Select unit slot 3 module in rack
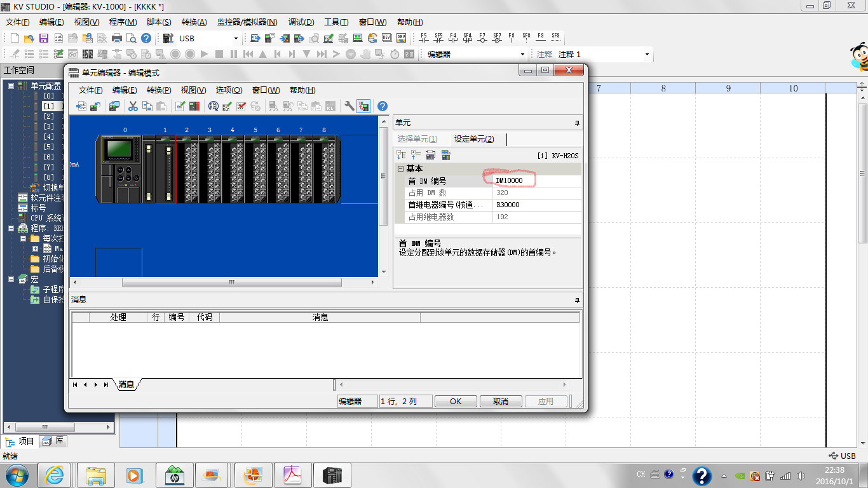Image resolution: width=868 pixels, height=488 pixels. coord(210,169)
